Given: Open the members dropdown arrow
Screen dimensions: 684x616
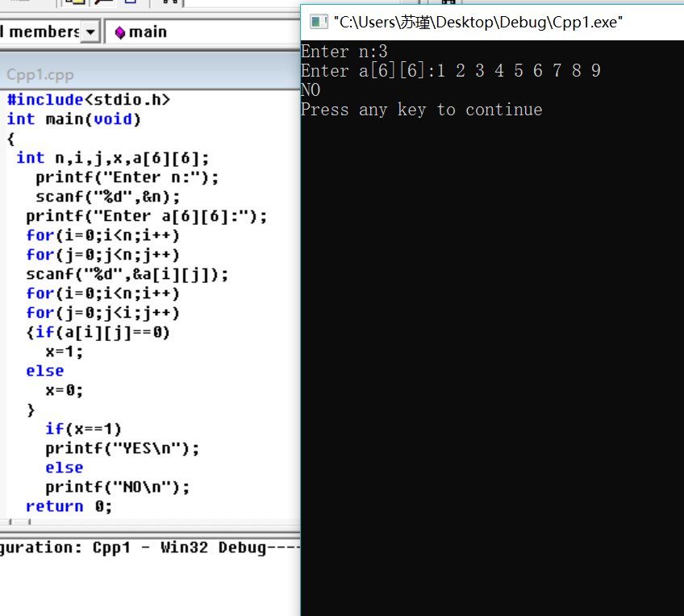Looking at the screenshot, I should pos(90,31).
